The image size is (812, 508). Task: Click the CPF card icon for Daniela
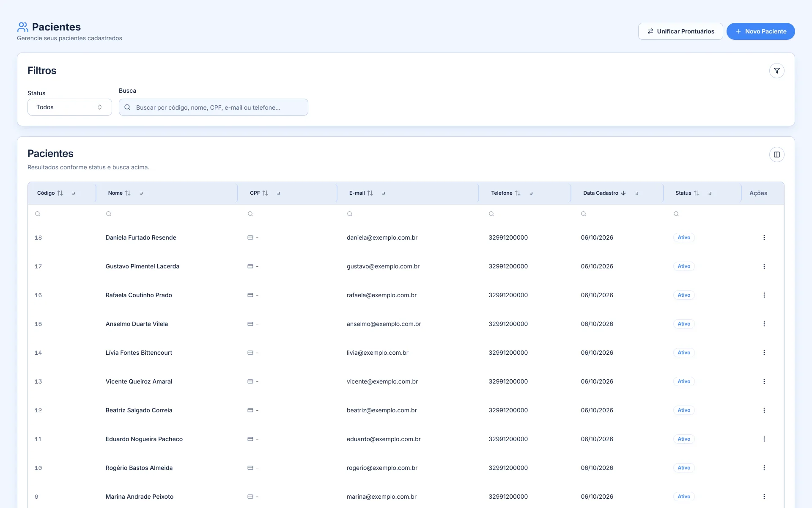click(x=250, y=237)
